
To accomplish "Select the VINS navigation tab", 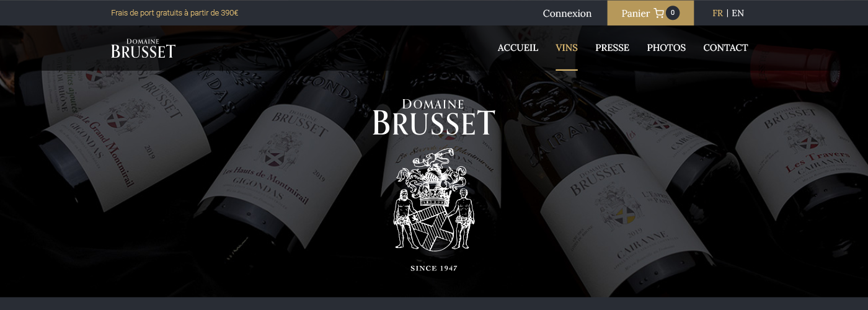I will pyautogui.click(x=567, y=48).
